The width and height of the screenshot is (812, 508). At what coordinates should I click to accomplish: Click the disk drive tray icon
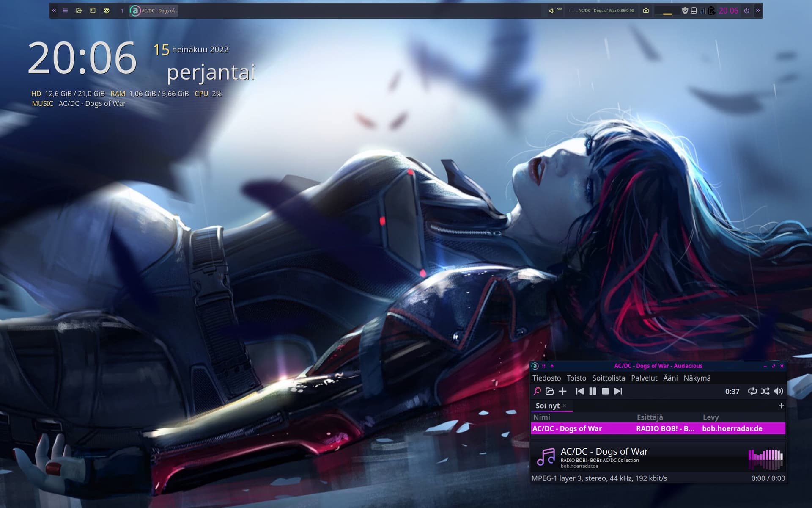coord(694,11)
